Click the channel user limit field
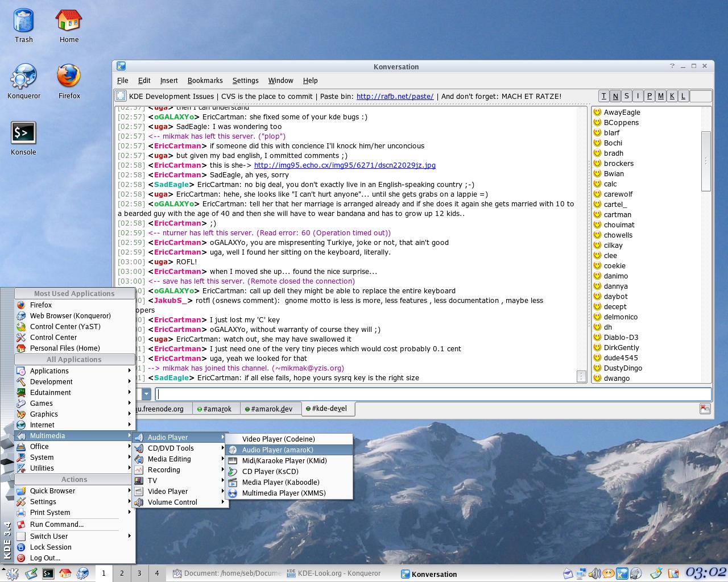 click(701, 96)
